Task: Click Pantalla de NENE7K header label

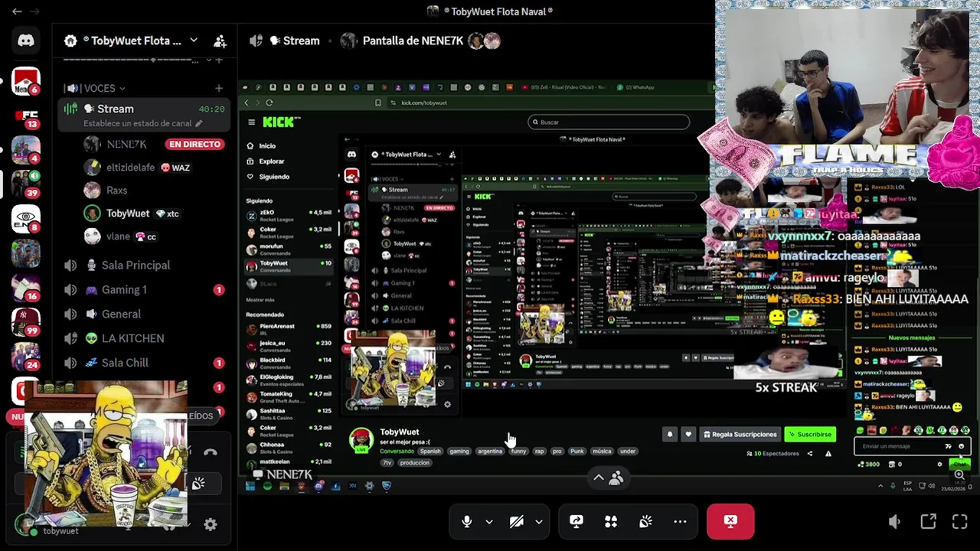Action: [x=413, y=41]
